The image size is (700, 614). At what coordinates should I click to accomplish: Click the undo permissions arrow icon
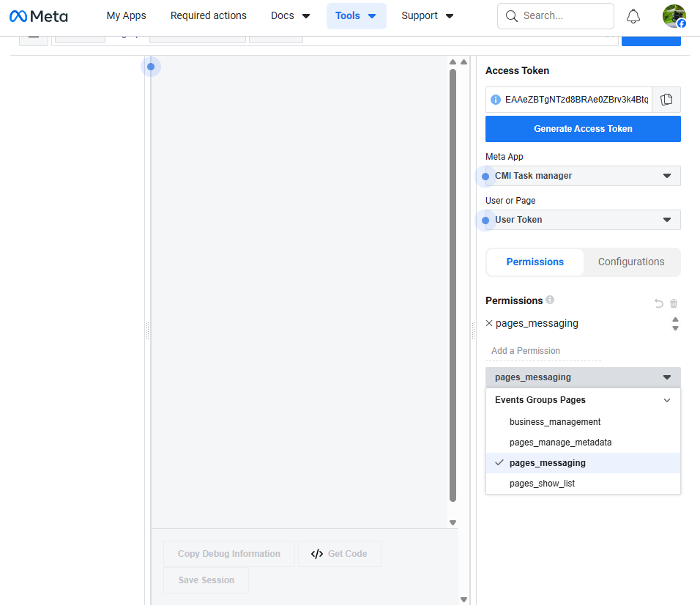coord(658,303)
